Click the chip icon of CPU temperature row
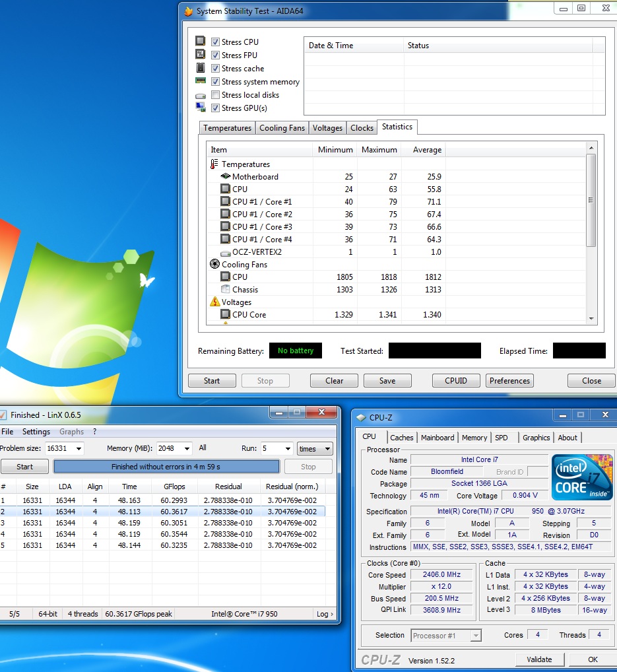 (x=226, y=189)
